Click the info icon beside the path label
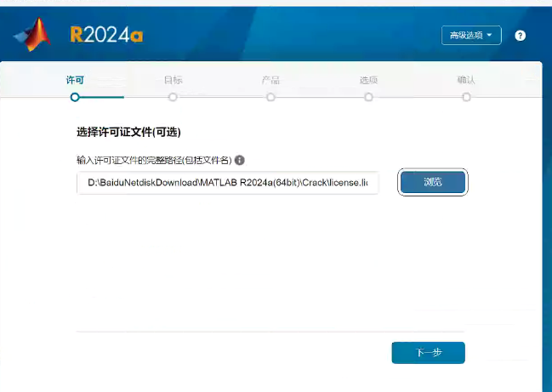 tap(240, 160)
